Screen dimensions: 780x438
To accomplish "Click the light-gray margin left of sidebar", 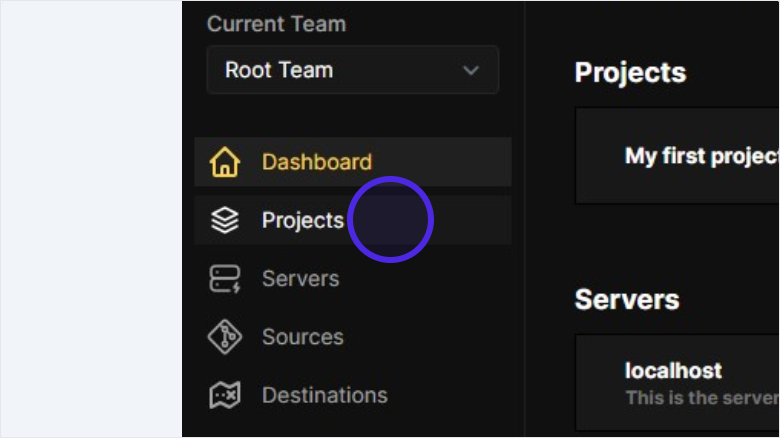I will click(90, 220).
